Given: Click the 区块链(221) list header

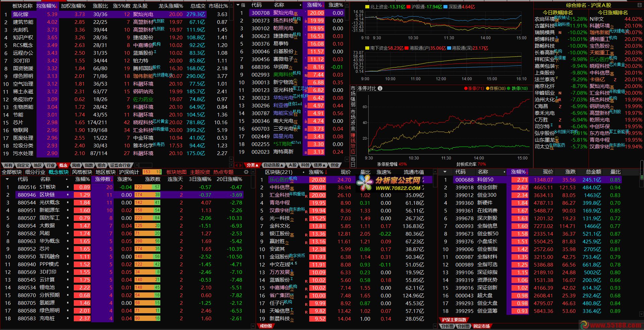Looking at the screenshot, I should [279, 172].
